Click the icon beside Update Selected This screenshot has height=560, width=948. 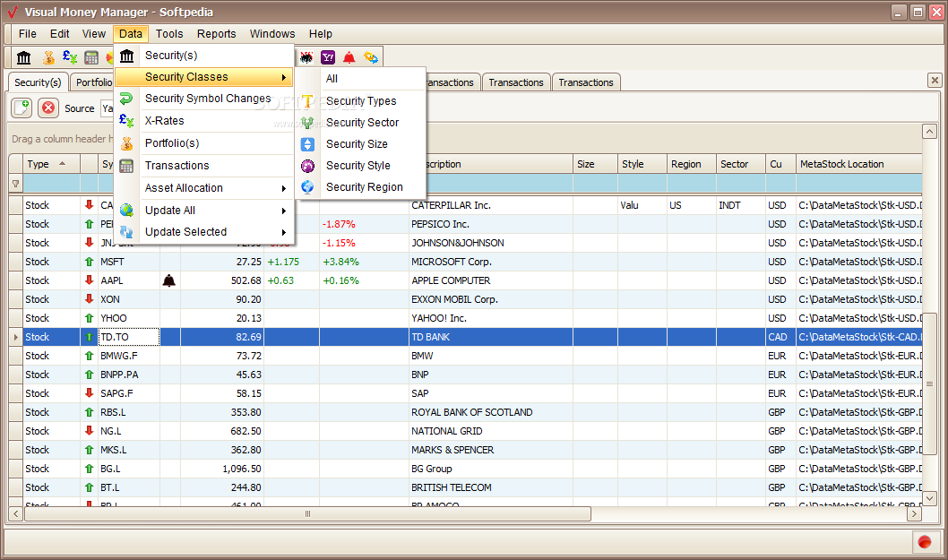click(126, 232)
